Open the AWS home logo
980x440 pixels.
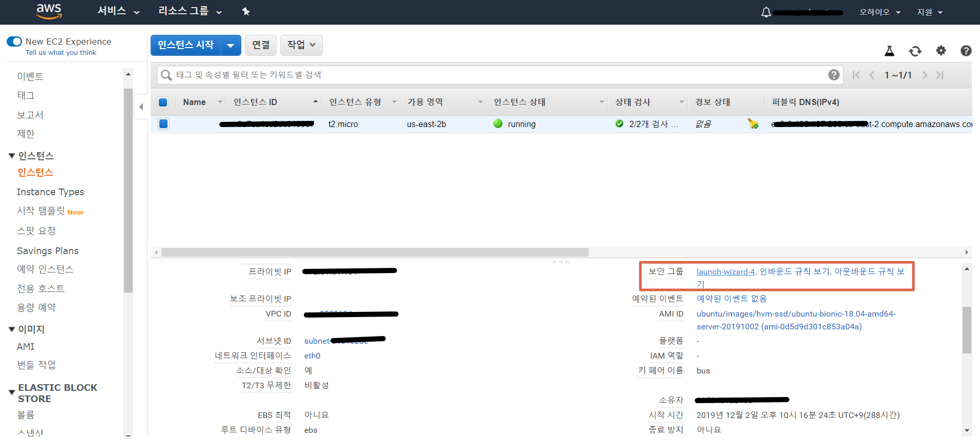tap(49, 11)
